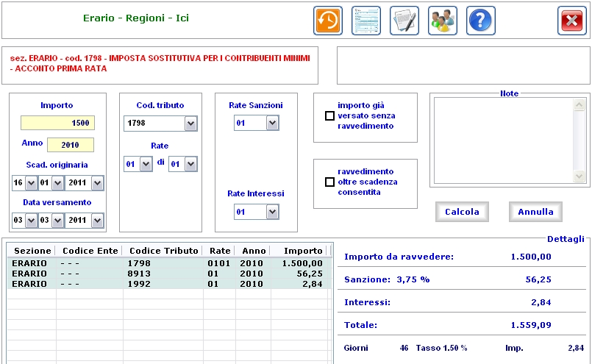This screenshot has width=592, height=364.
Task: Close the window with red X button
Action: [572, 21]
